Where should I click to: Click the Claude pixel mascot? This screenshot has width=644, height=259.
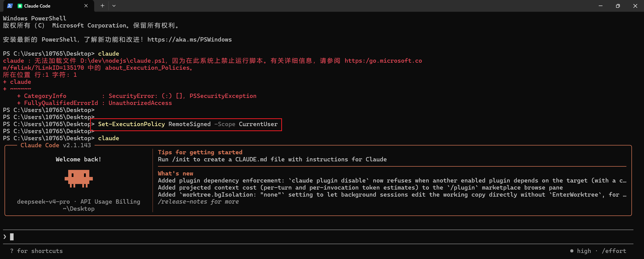pos(79,179)
